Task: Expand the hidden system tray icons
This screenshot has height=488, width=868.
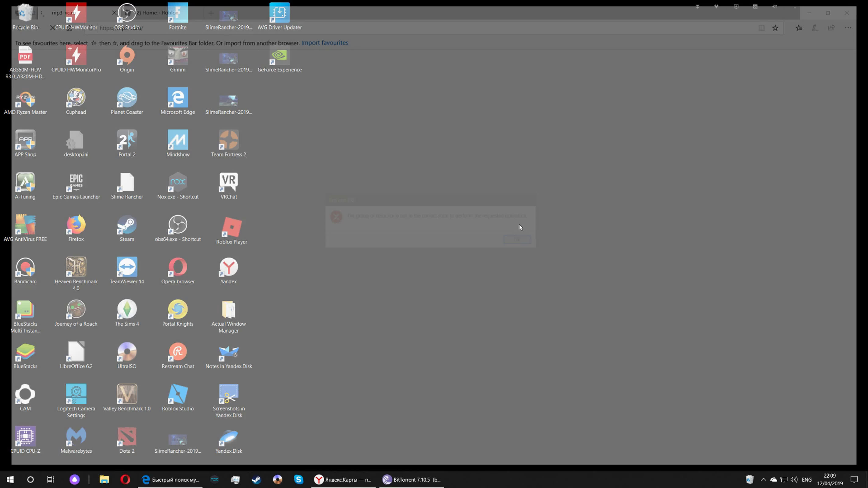Action: (764, 480)
